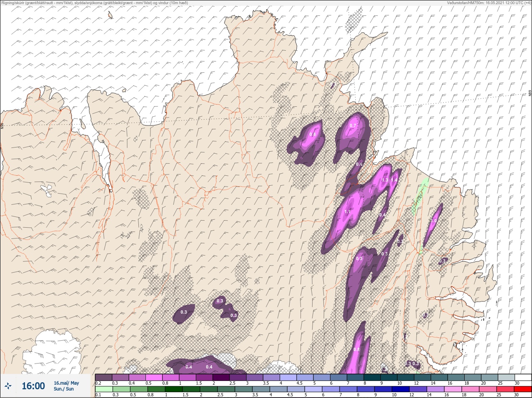Click the date text '16.maí/ May'
The image size is (532, 398).
coord(66,383)
